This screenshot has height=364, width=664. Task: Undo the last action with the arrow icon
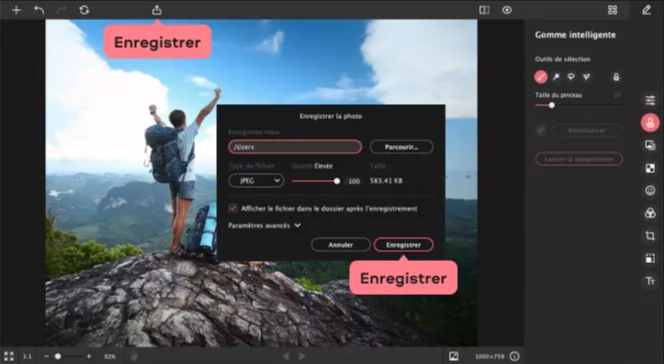(x=39, y=10)
